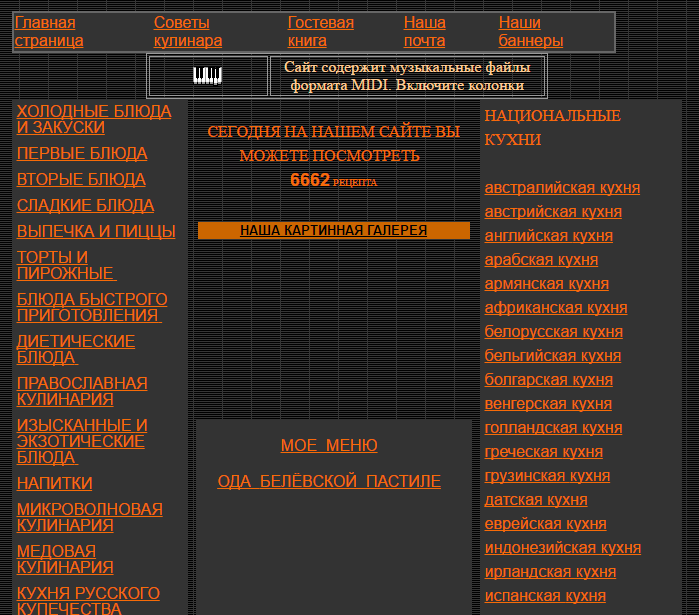Select ХОЛОДНЫЕ БЛЮДА И ЗАКУСКИ category
The height and width of the screenshot is (615, 699).
pos(93,119)
